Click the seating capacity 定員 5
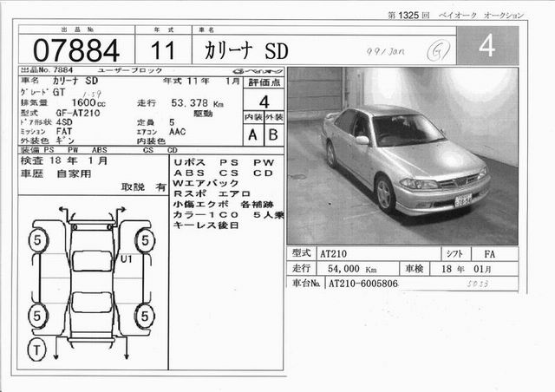The width and height of the screenshot is (555, 392). tap(156, 122)
